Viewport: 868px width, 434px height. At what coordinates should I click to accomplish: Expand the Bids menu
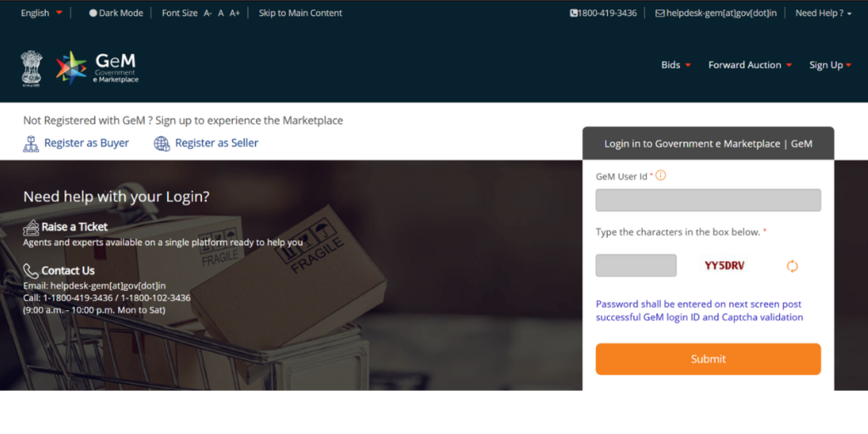click(676, 64)
